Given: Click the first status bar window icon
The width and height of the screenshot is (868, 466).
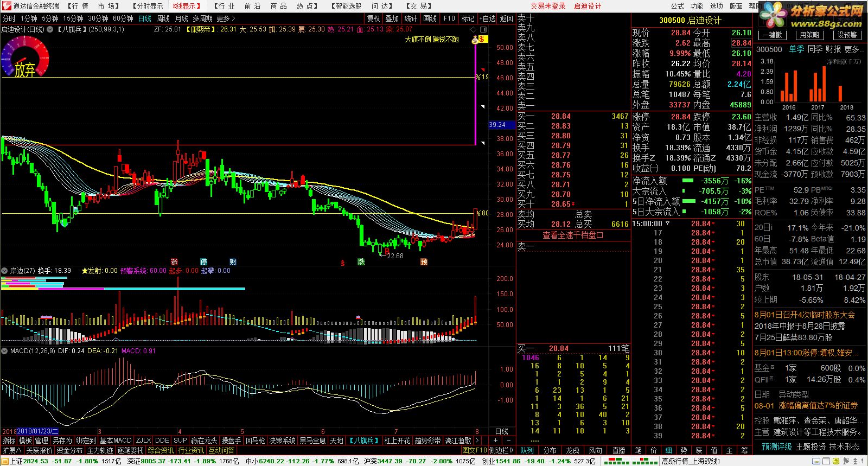Looking at the screenshot, I should pyautogui.click(x=817, y=461).
